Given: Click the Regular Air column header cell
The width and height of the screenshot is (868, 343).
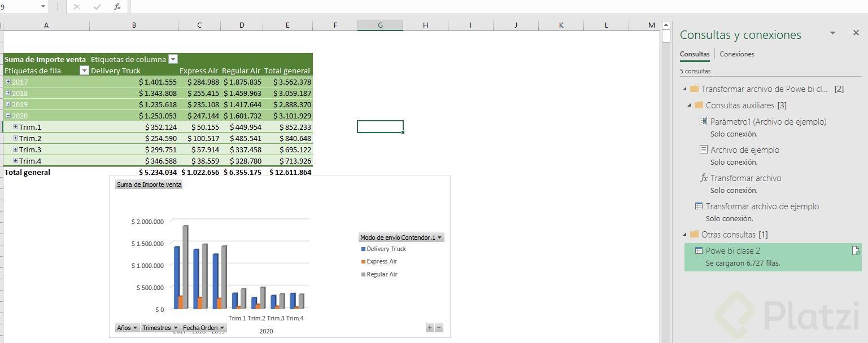Looking at the screenshot, I should [x=241, y=71].
